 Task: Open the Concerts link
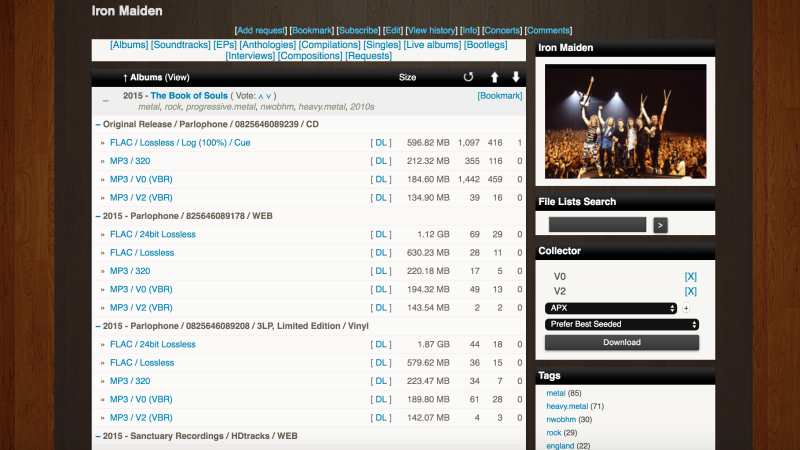503,31
